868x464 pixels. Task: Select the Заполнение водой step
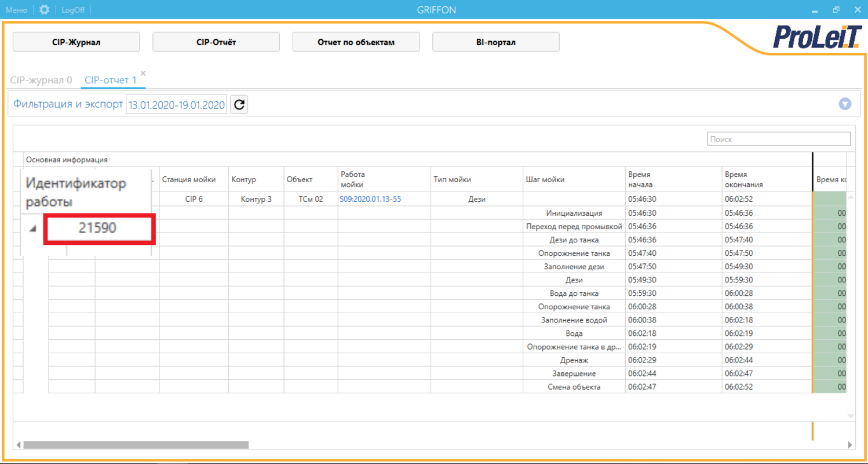click(x=574, y=320)
